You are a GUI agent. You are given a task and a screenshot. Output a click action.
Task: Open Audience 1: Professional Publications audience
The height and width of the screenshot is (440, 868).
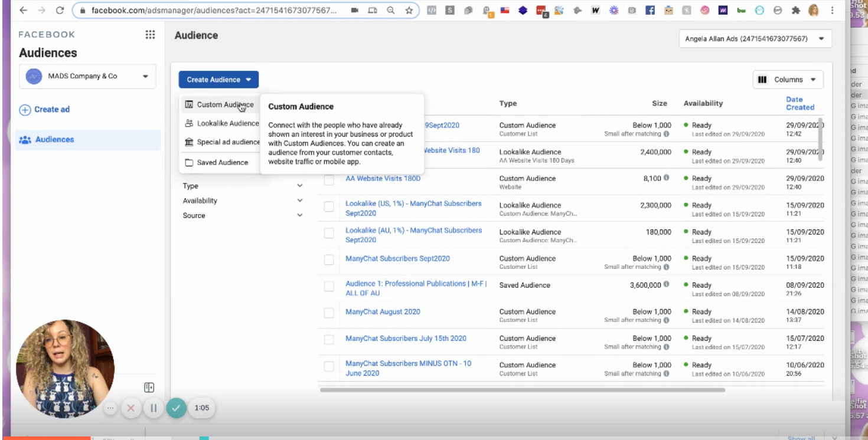click(416, 288)
